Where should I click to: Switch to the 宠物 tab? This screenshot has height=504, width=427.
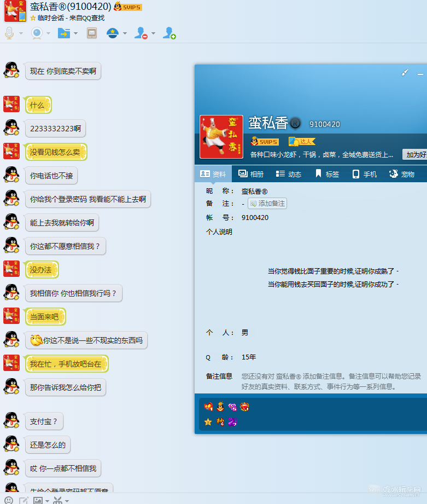pos(402,174)
